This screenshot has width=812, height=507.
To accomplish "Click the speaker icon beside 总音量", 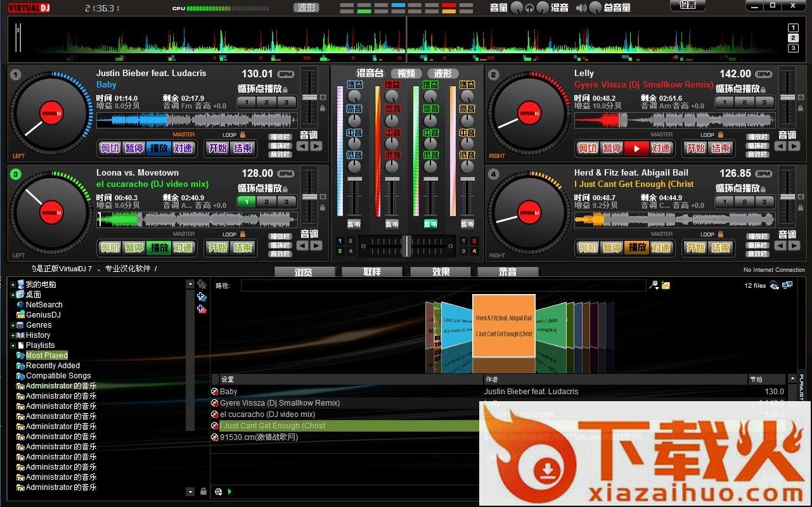I will [x=581, y=8].
